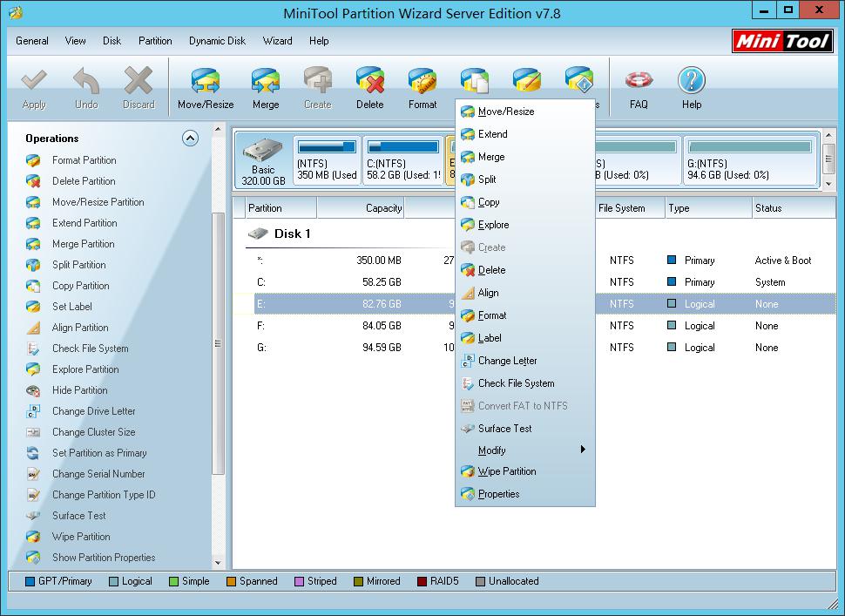This screenshot has width=845, height=616.
Task: Open the Wizard menu
Action: pos(278,41)
